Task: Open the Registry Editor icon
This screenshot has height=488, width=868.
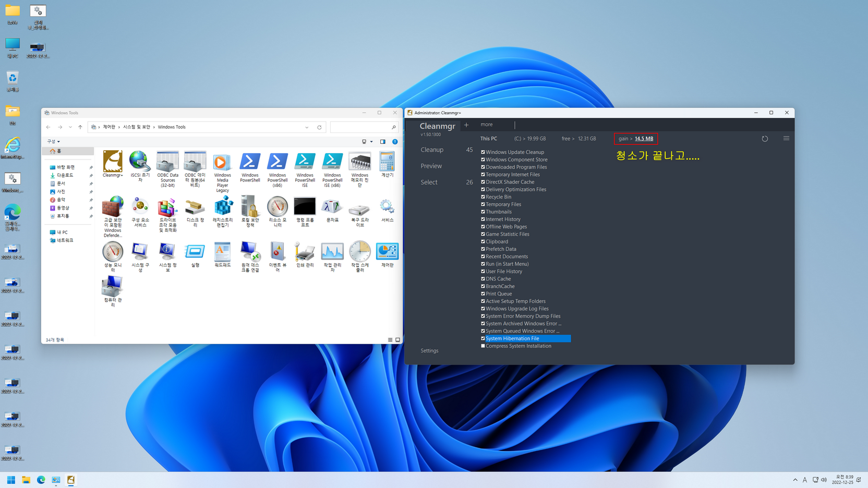Action: 222,212
